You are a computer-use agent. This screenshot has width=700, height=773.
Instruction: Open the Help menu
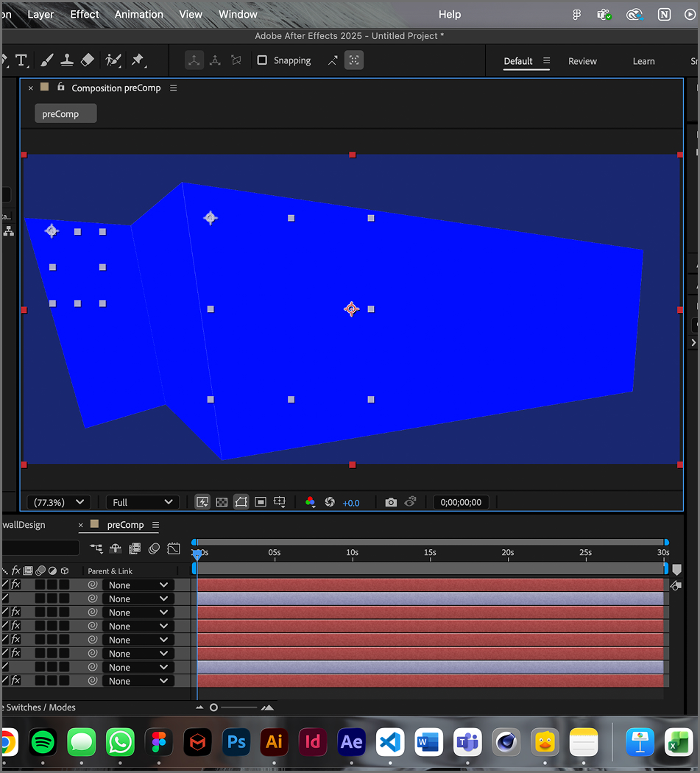[x=449, y=14]
